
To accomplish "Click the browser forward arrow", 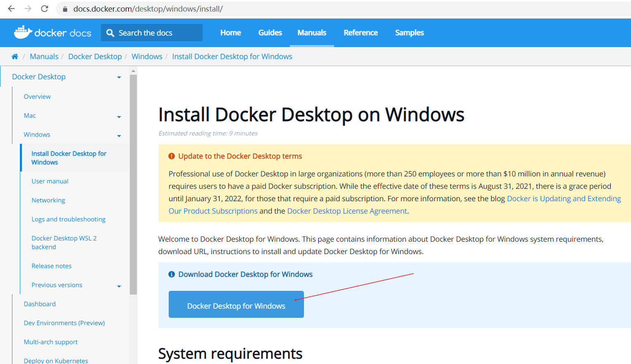I will coord(28,9).
